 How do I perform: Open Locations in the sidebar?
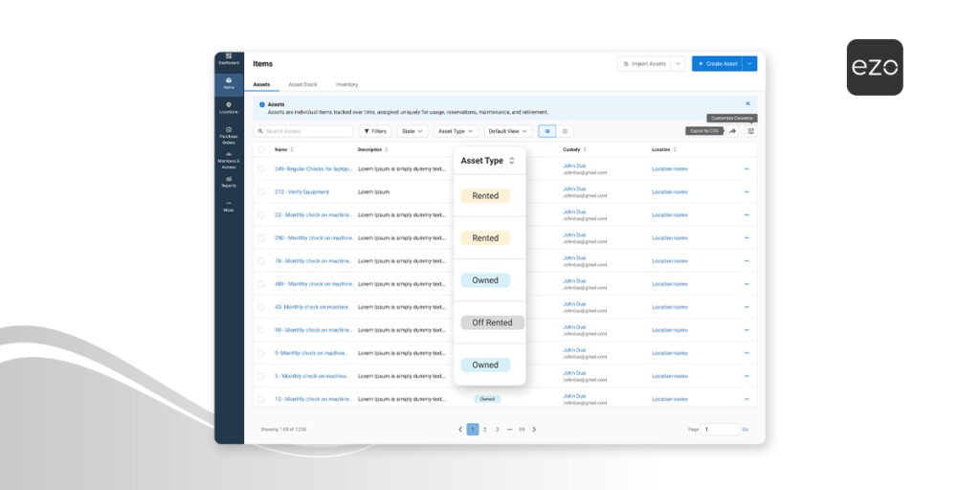click(x=229, y=108)
